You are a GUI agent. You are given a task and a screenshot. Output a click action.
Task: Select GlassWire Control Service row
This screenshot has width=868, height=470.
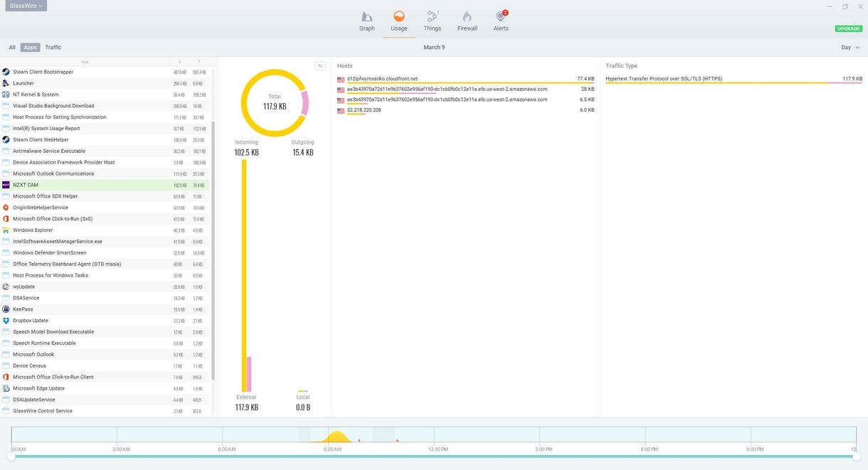[105, 411]
